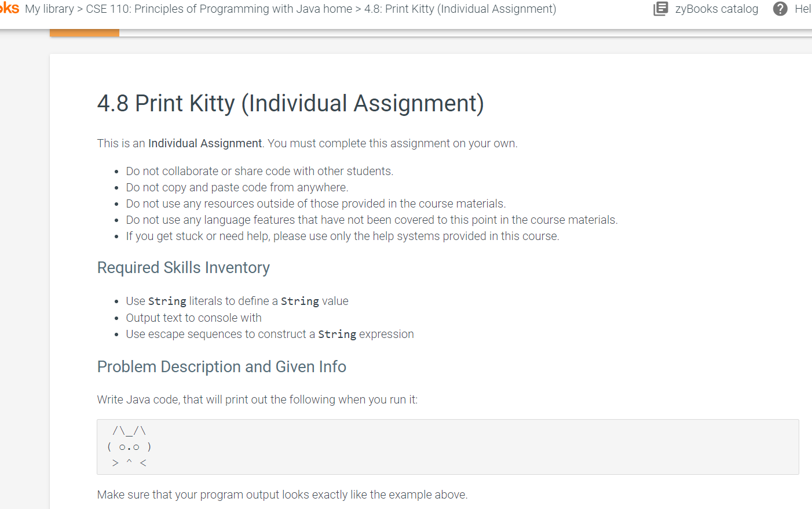Select the Required Skills Inventory heading
This screenshot has height=509, width=812.
[x=184, y=268]
